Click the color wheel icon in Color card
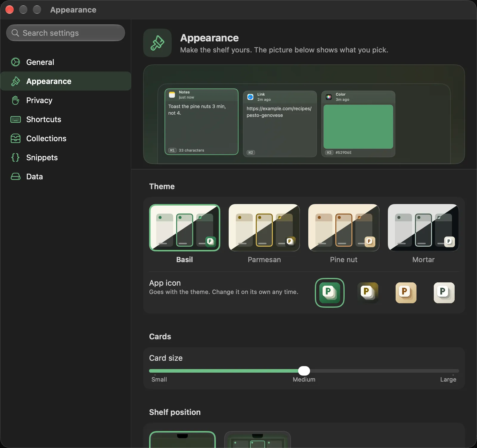Viewport: 477px width, 448px height. [x=329, y=97]
